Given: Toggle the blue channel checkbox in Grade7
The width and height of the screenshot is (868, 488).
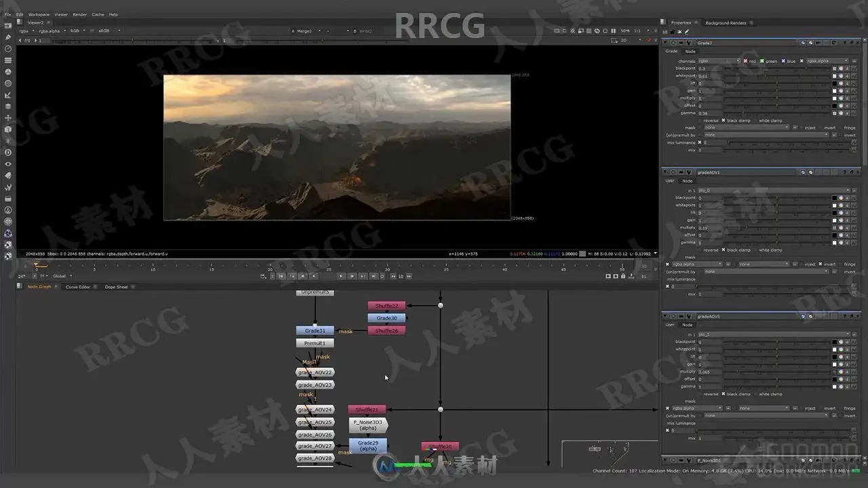Looking at the screenshot, I should point(783,61).
